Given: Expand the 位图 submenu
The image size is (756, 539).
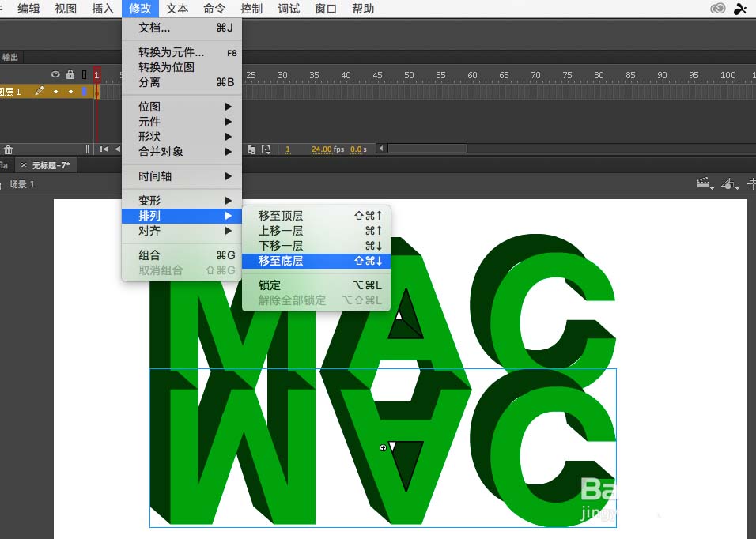Looking at the screenshot, I should 181,107.
